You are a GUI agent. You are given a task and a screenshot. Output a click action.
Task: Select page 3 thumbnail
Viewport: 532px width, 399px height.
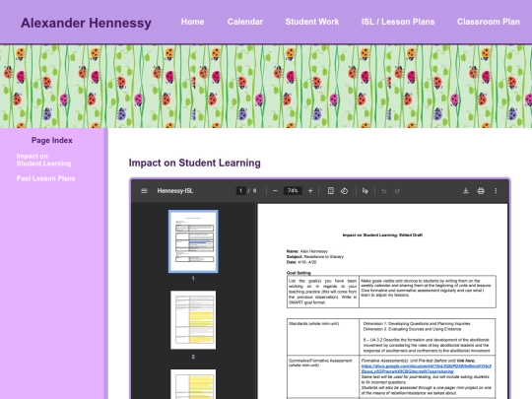pyautogui.click(x=193, y=384)
